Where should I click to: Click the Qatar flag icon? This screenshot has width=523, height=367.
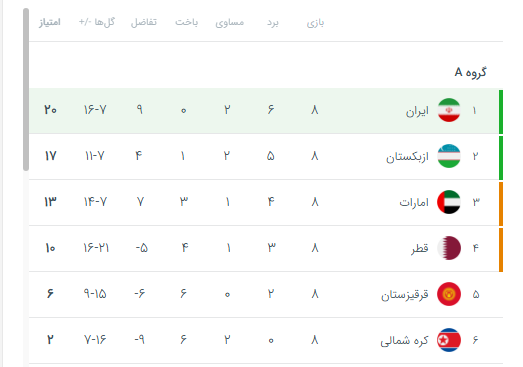(449, 248)
